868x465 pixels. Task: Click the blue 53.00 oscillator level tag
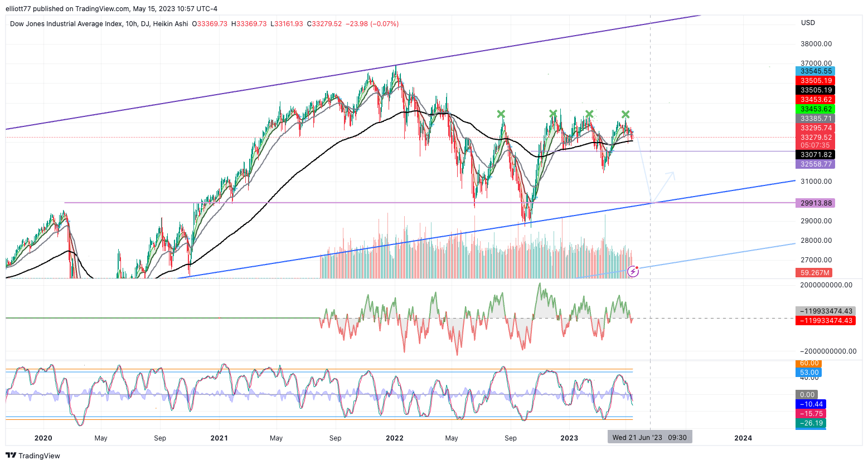pyautogui.click(x=809, y=373)
